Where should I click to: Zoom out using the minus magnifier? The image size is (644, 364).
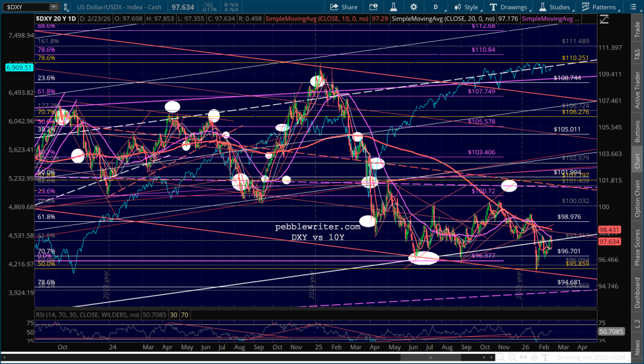coord(501,358)
